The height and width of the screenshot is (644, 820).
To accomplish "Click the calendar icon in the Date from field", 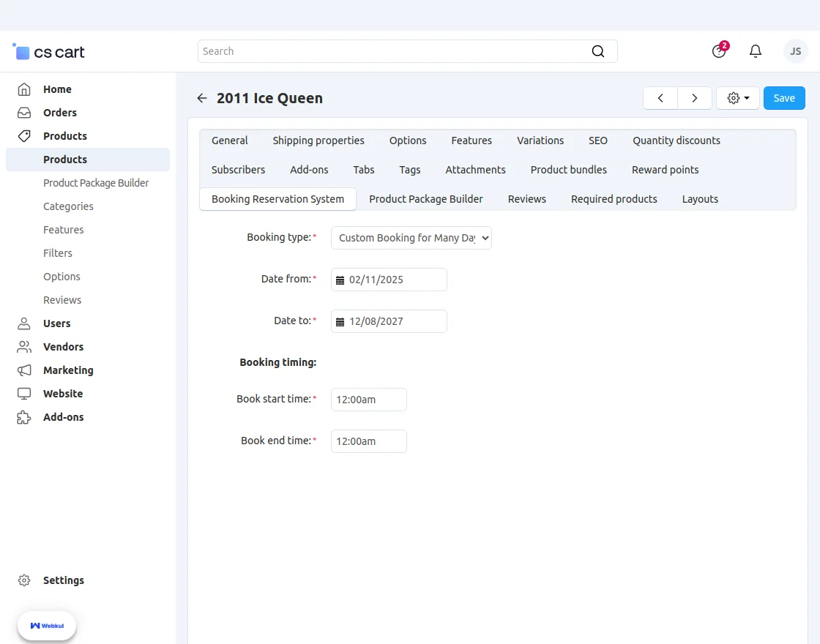I will tap(340, 279).
